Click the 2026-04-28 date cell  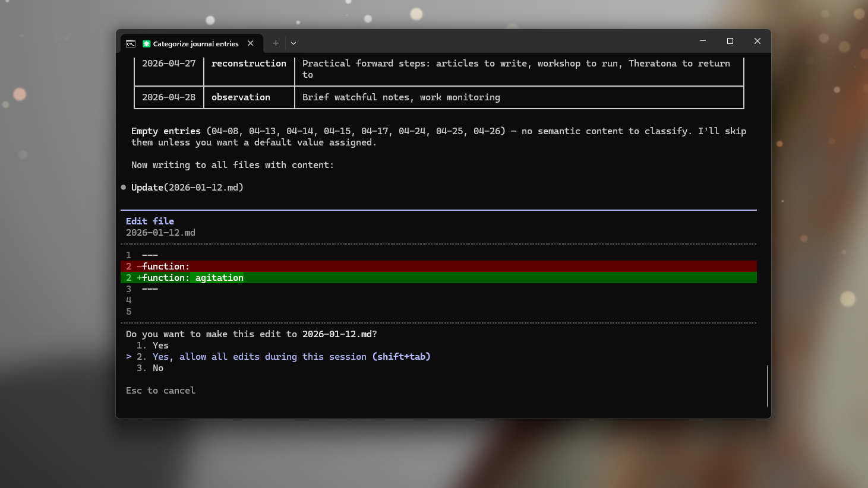coord(169,97)
